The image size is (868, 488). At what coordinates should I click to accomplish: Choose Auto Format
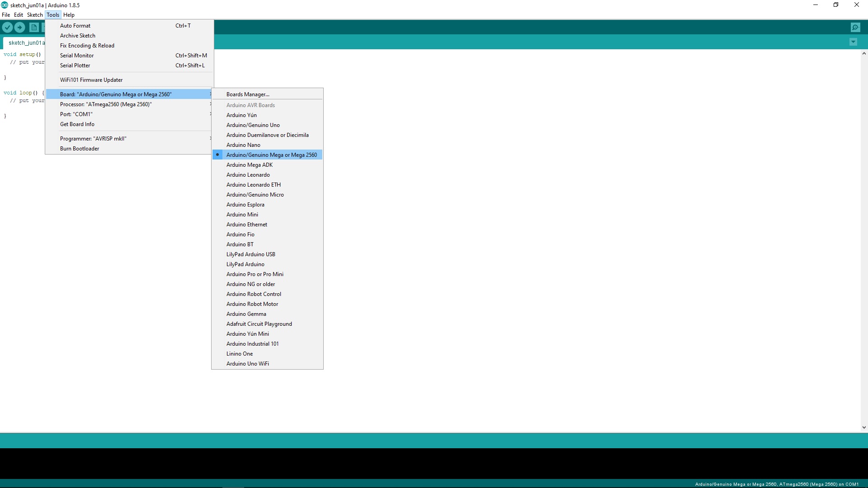click(129, 26)
